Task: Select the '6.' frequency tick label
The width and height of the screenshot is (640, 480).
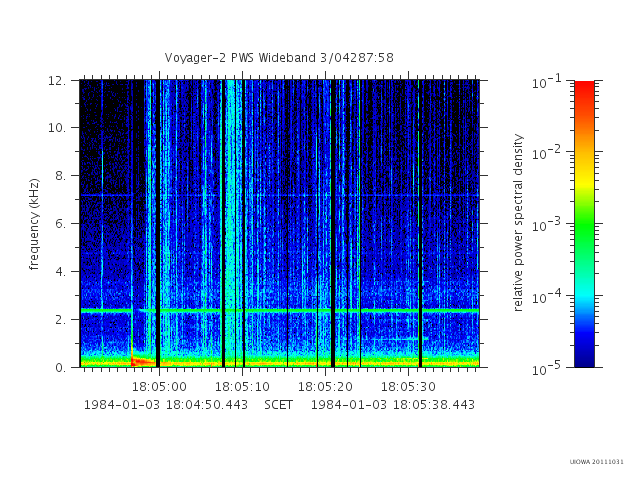Action: 60,223
